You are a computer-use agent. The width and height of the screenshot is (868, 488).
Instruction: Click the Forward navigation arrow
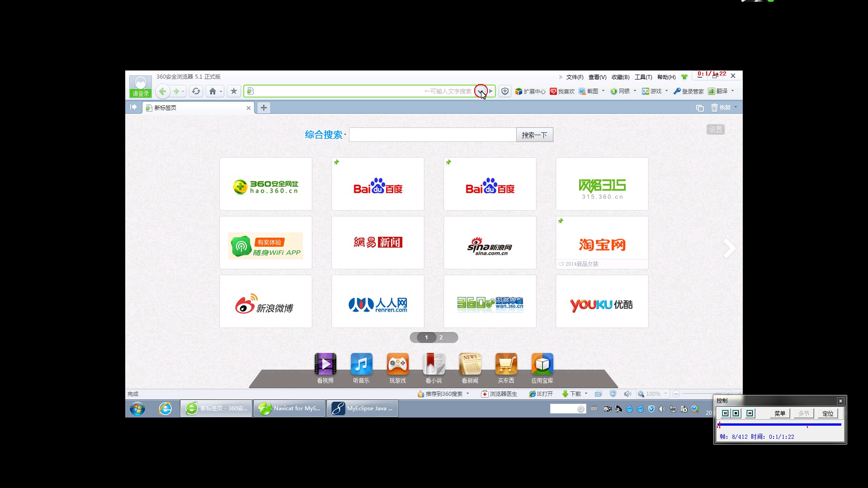click(176, 91)
